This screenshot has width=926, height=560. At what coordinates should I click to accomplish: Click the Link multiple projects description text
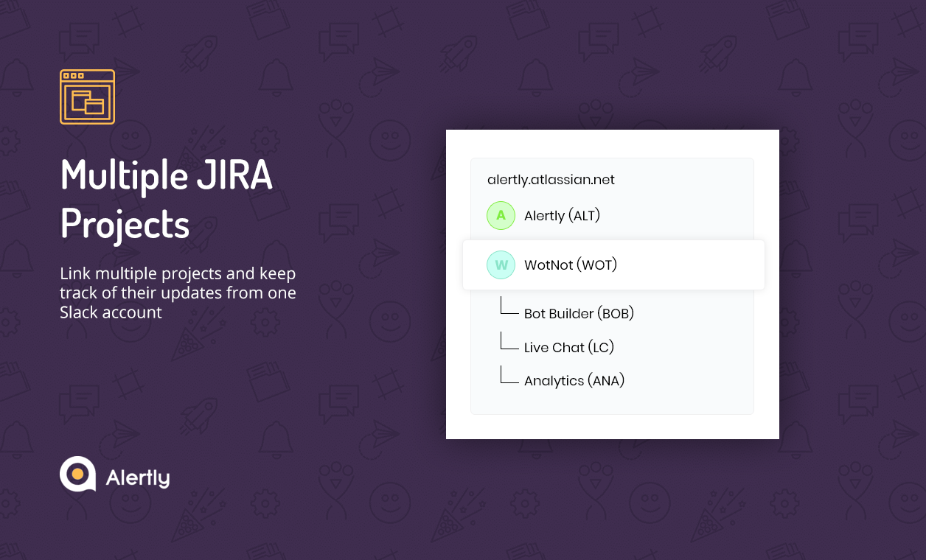(x=178, y=293)
